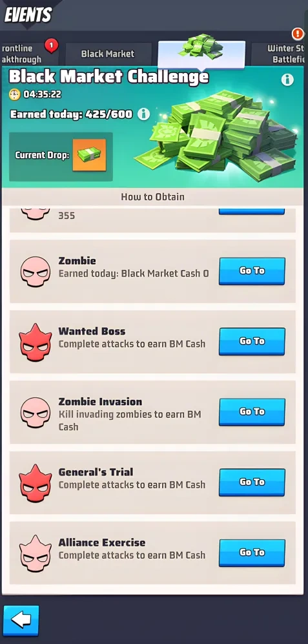Tap the How to Obtain header bar
Image resolution: width=308 pixels, height=644 pixels.
pyautogui.click(x=153, y=197)
